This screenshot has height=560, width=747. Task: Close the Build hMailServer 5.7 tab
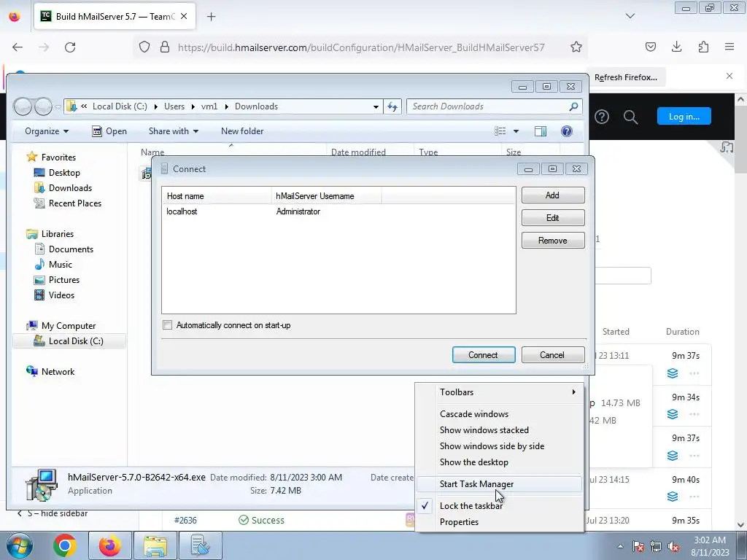point(184,16)
